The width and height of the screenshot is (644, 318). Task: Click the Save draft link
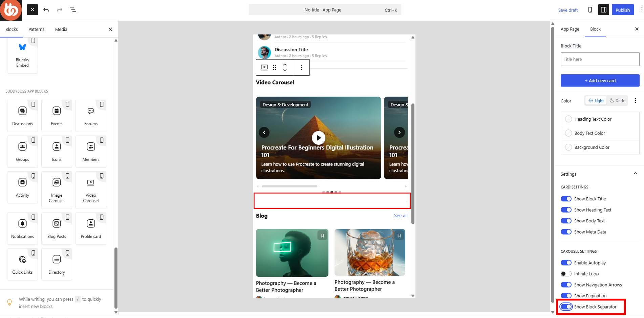tap(568, 10)
